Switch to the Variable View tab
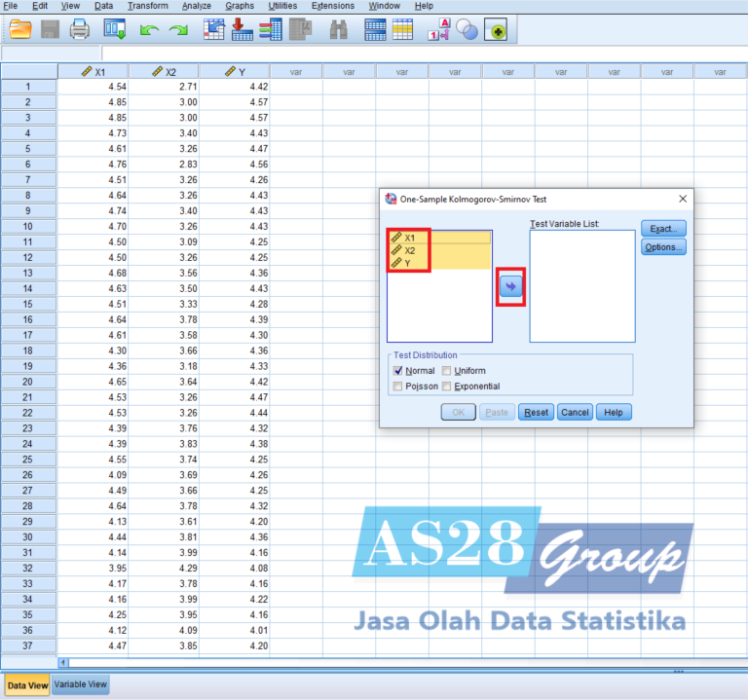The width and height of the screenshot is (748, 700). [x=81, y=684]
